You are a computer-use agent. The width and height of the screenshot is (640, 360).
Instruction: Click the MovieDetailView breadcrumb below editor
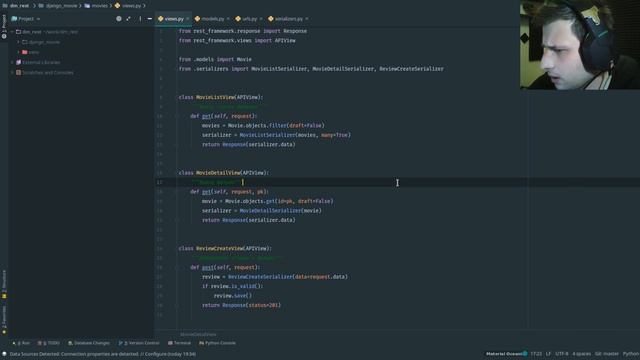[198, 335]
